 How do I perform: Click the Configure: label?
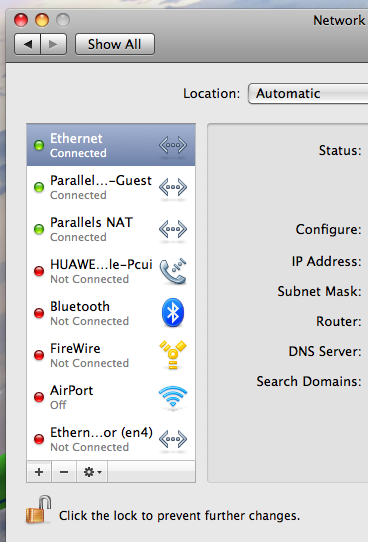tap(328, 230)
